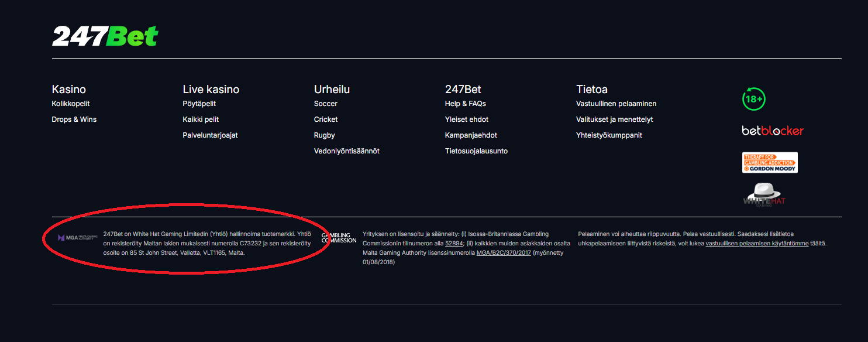
Task: Open the Drops & Wins link
Action: coord(74,119)
